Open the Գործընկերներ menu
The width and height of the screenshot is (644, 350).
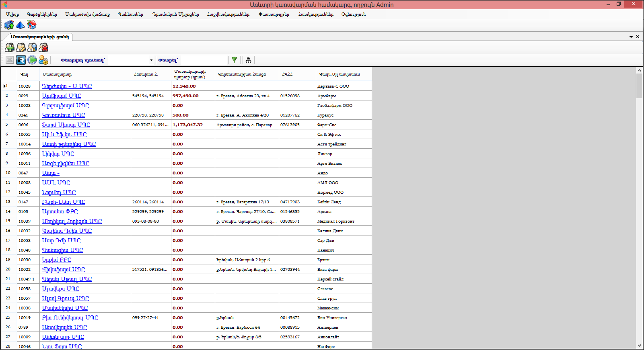pyautogui.click(x=42, y=14)
